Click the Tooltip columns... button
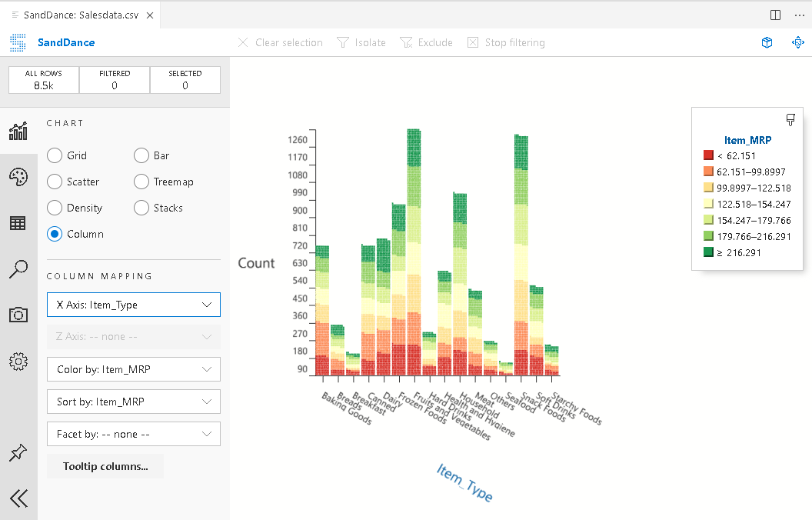This screenshot has width=812, height=520. point(105,466)
